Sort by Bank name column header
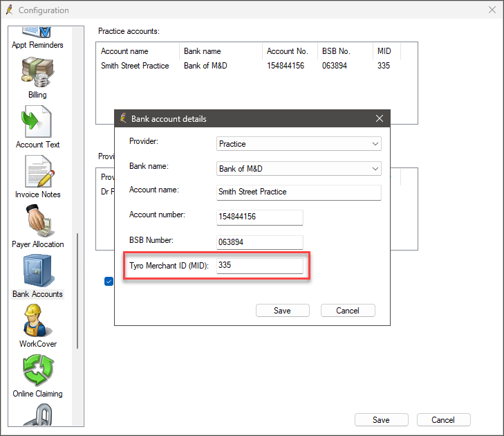This screenshot has height=436, width=504. (221, 51)
